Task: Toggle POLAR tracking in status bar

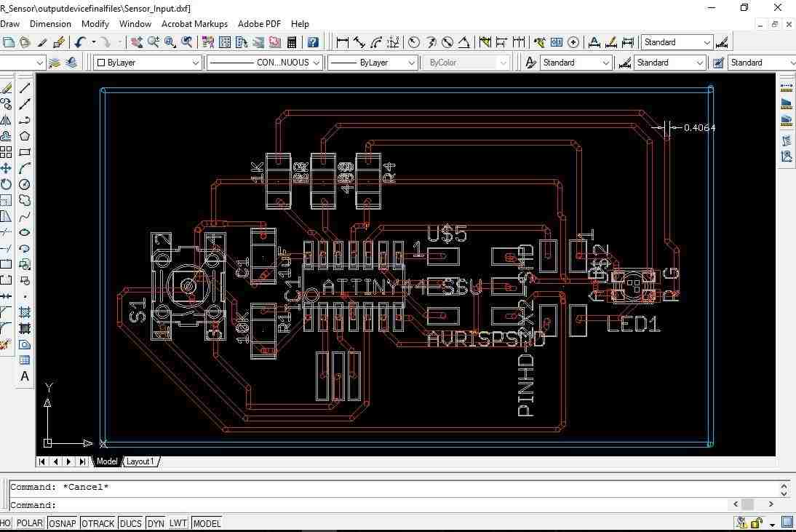Action: point(29,523)
